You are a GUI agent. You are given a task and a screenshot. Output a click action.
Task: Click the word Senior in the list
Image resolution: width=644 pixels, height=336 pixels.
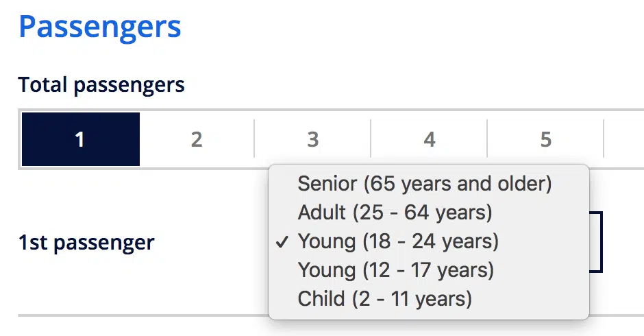pyautogui.click(x=327, y=184)
